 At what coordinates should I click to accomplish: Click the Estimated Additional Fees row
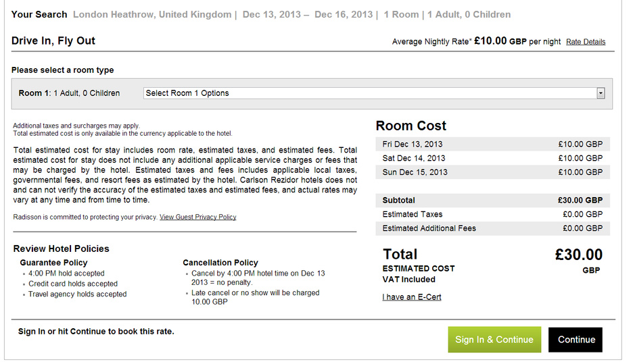492,228
